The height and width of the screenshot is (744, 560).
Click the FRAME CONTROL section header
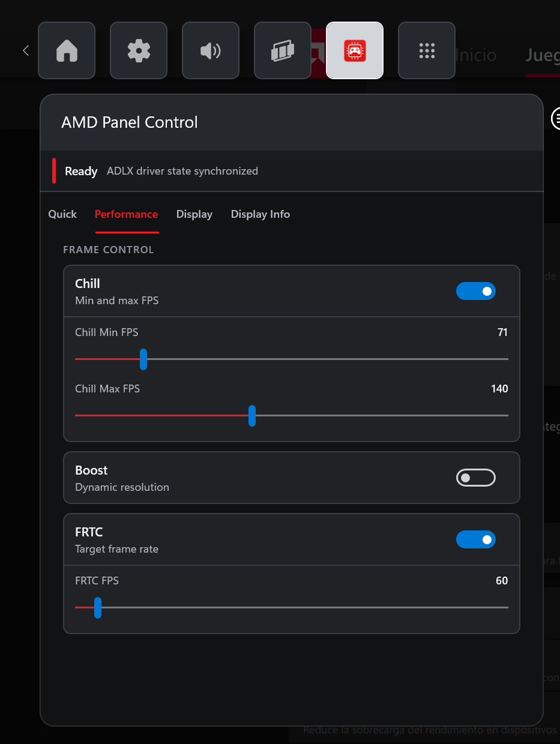pos(109,250)
